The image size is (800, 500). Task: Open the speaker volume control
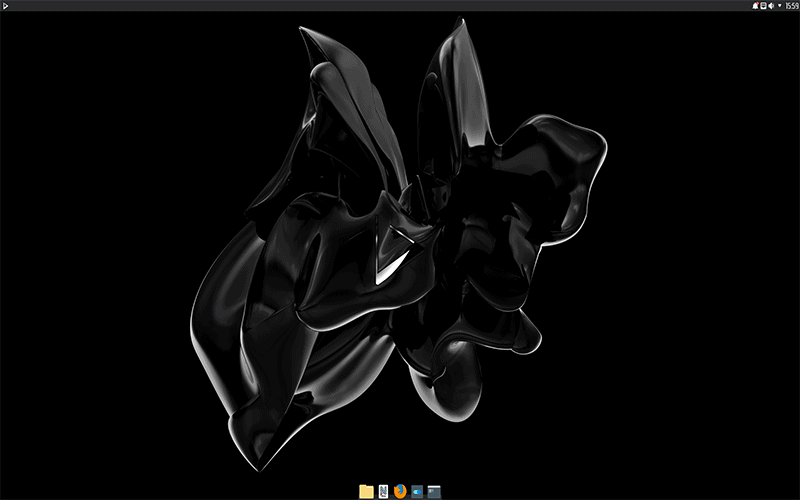pyautogui.click(x=771, y=6)
